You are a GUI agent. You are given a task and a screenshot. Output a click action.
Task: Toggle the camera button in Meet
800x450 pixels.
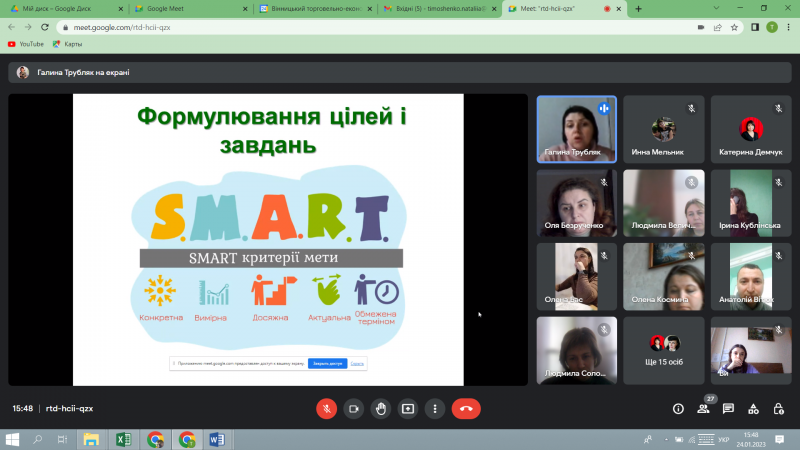pyautogui.click(x=354, y=409)
